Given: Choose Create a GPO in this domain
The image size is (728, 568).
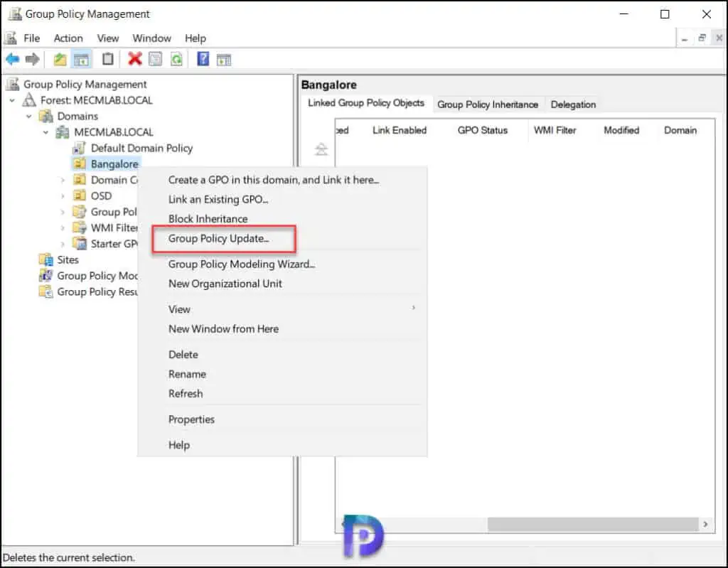Looking at the screenshot, I should [x=274, y=180].
